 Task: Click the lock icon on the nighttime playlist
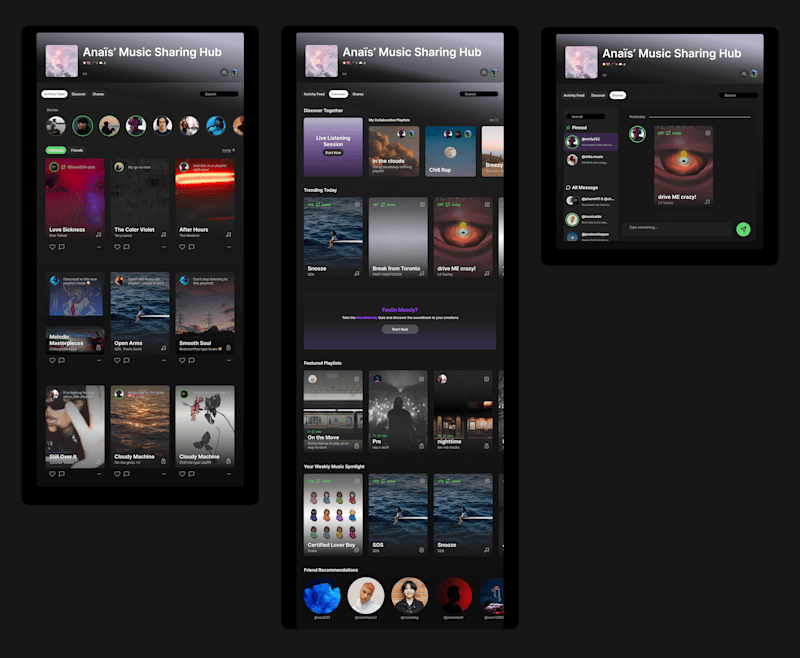click(486, 446)
